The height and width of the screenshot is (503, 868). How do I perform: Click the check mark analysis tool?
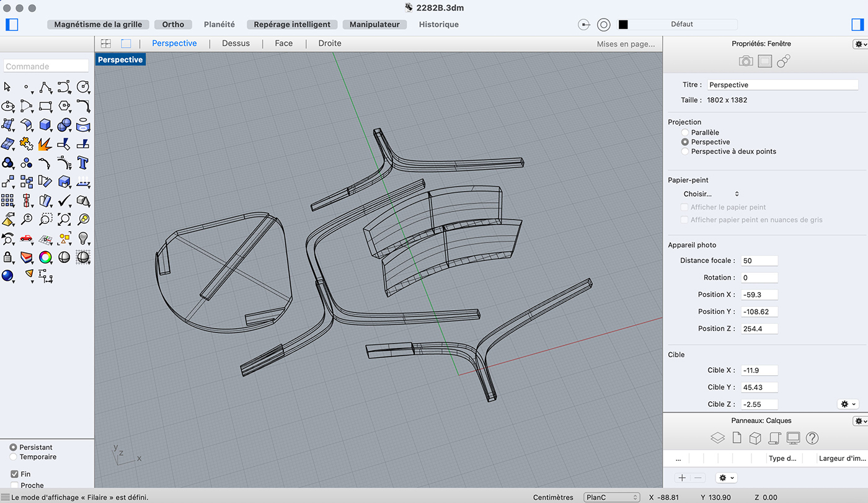point(64,200)
